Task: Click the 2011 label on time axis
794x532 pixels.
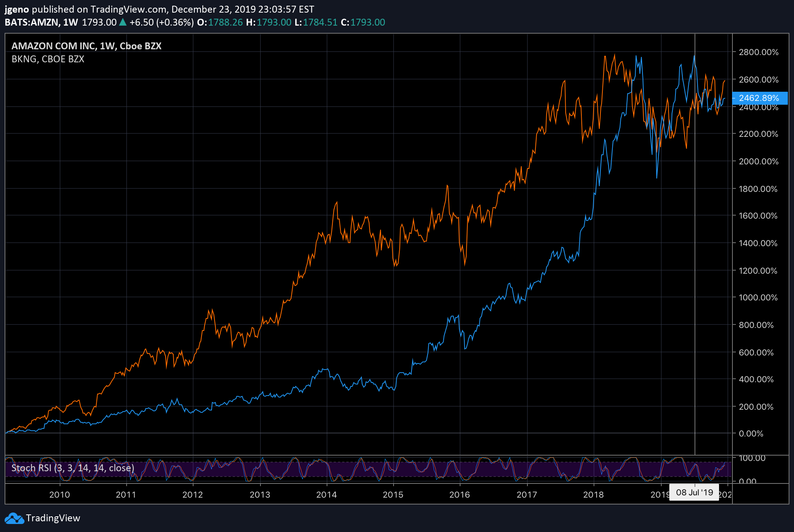Action: click(x=126, y=495)
